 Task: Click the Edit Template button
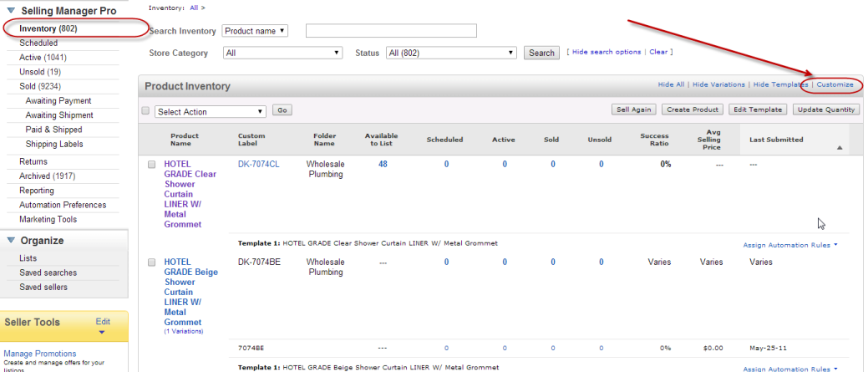pyautogui.click(x=758, y=110)
